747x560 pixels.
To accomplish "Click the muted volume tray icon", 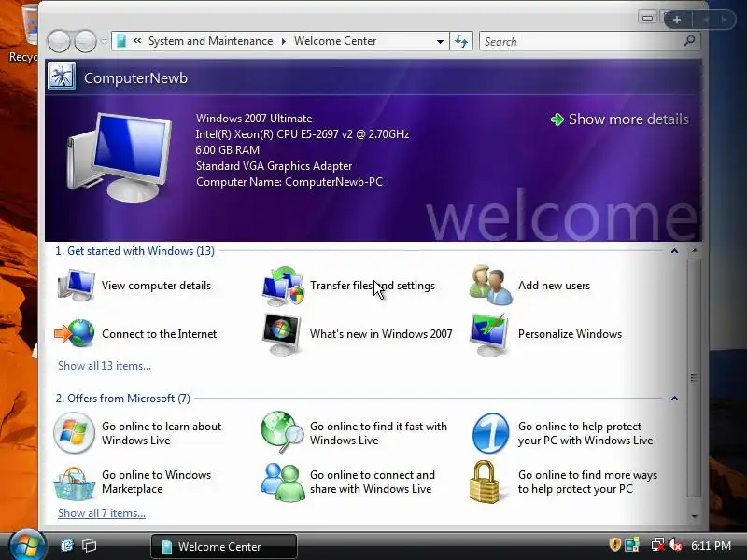I will tap(675, 545).
